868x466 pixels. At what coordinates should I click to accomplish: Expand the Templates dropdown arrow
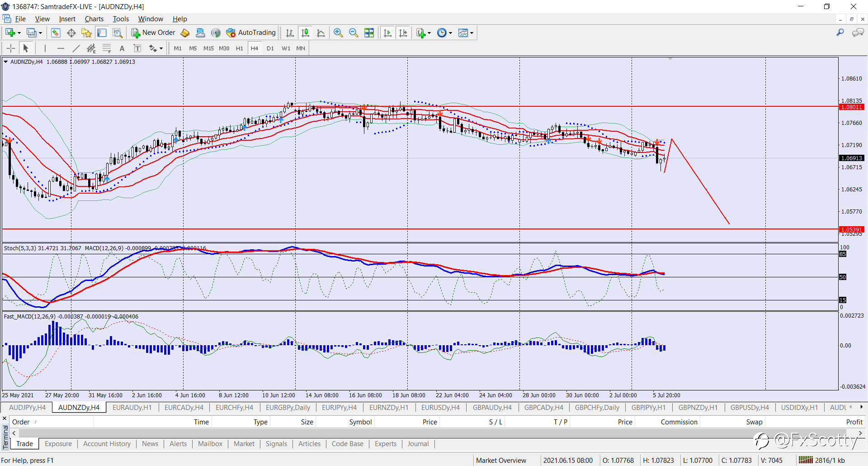472,33
